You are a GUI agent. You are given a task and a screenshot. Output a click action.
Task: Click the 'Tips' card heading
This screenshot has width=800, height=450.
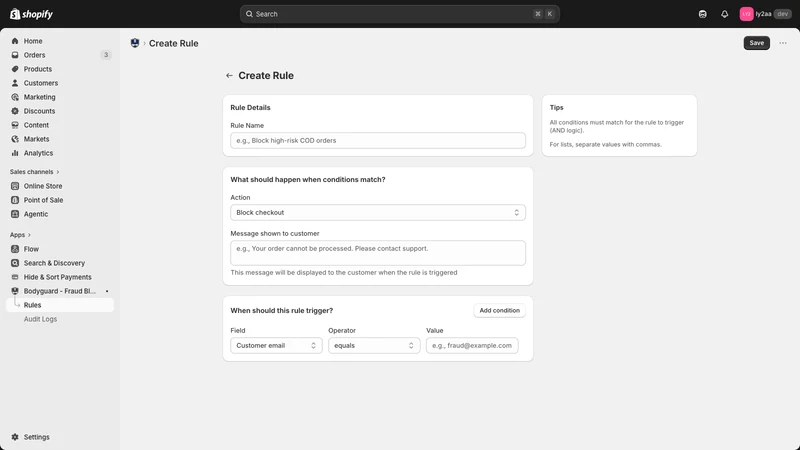556,108
